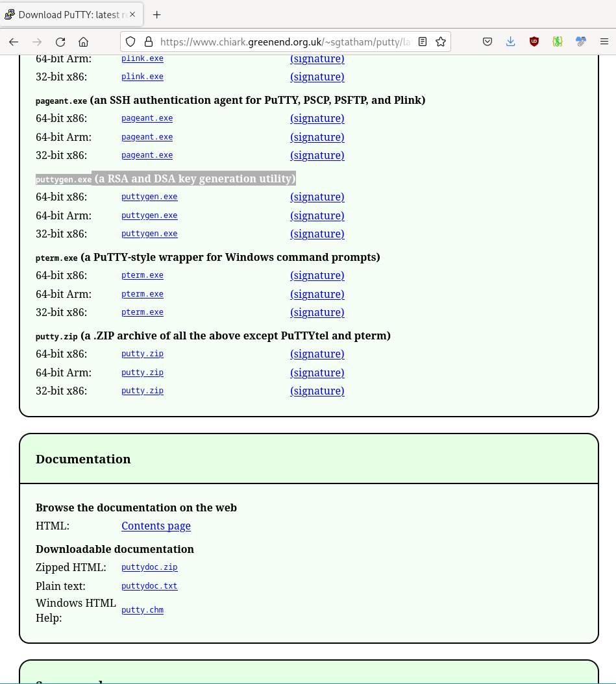Open the downloads panel
This screenshot has height=684, width=616.
coord(510,42)
